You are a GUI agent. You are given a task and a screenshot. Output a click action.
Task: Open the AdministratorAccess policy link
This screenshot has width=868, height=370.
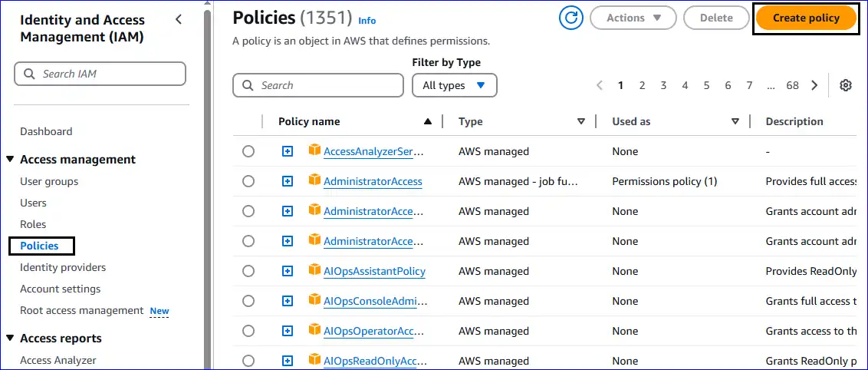[x=373, y=181]
